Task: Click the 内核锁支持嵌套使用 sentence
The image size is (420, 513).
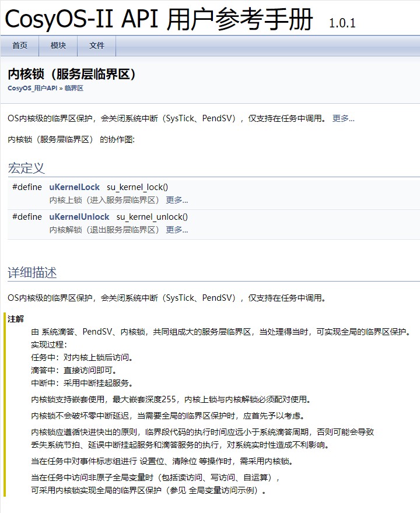Action: pos(171,399)
